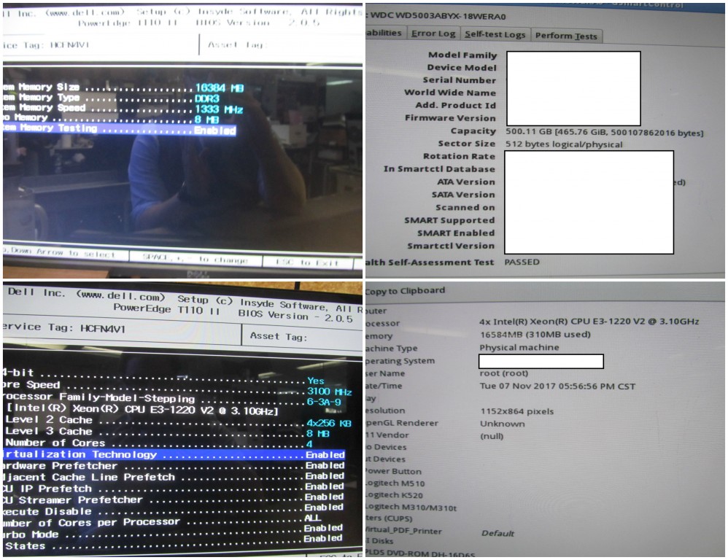Click the Rotation Rate label
This screenshot has width=728, height=560.
pos(459,156)
